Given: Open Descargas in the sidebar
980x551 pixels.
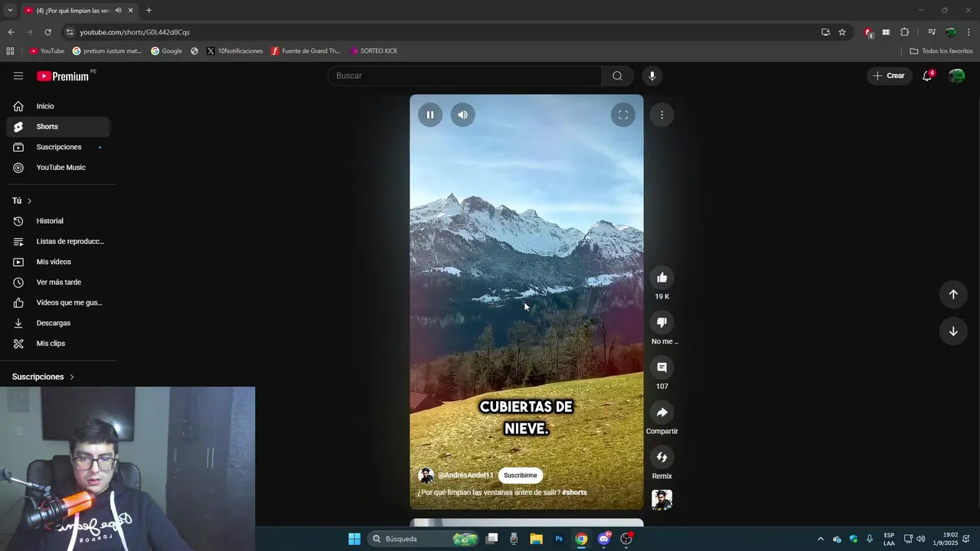Looking at the screenshot, I should [58, 323].
